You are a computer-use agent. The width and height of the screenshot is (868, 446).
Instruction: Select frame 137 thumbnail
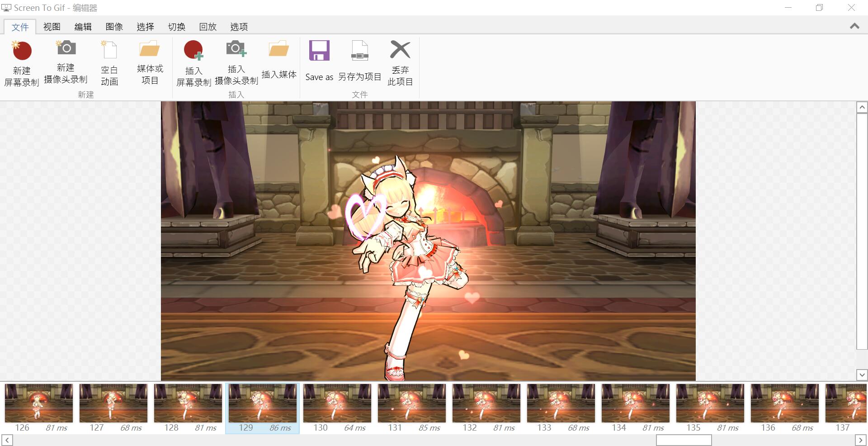[x=846, y=403]
